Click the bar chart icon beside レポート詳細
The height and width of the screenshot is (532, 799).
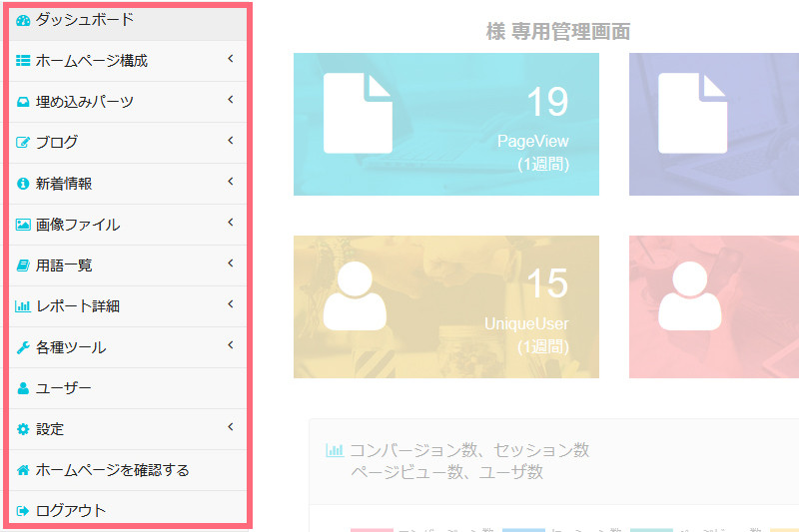pos(23,306)
